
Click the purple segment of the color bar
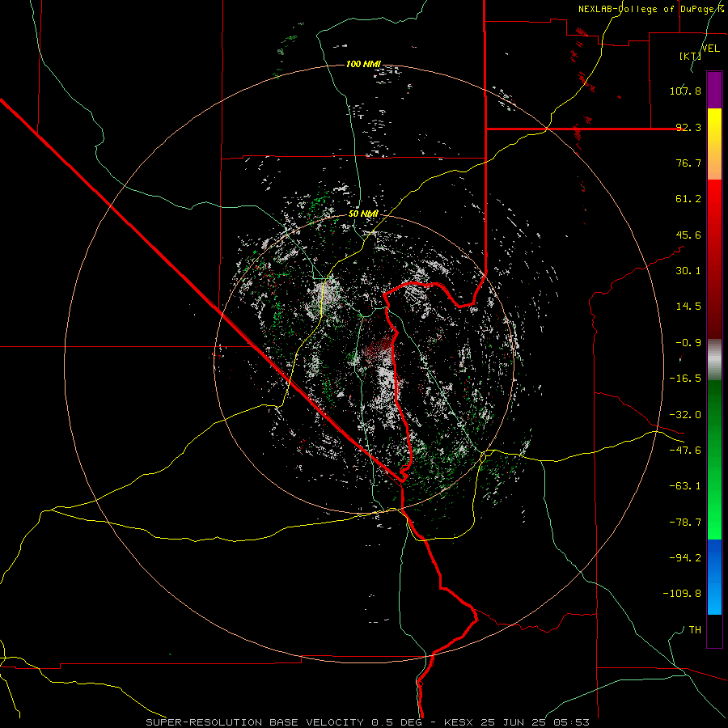click(x=714, y=90)
